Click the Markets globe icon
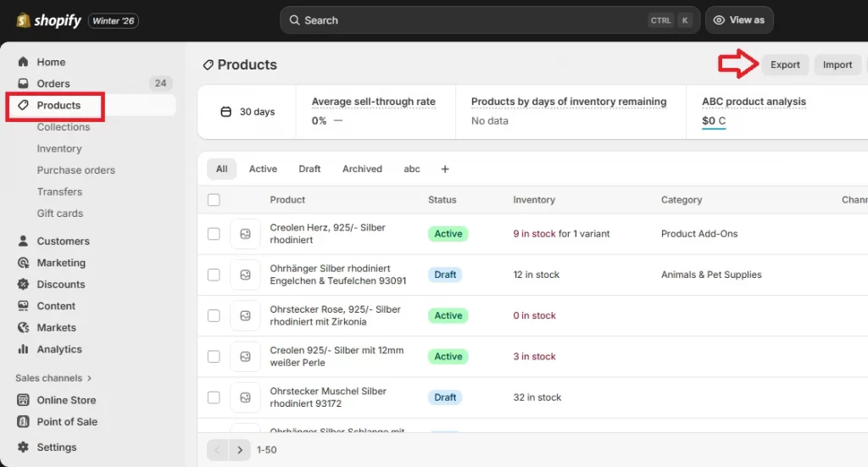 pyautogui.click(x=23, y=327)
